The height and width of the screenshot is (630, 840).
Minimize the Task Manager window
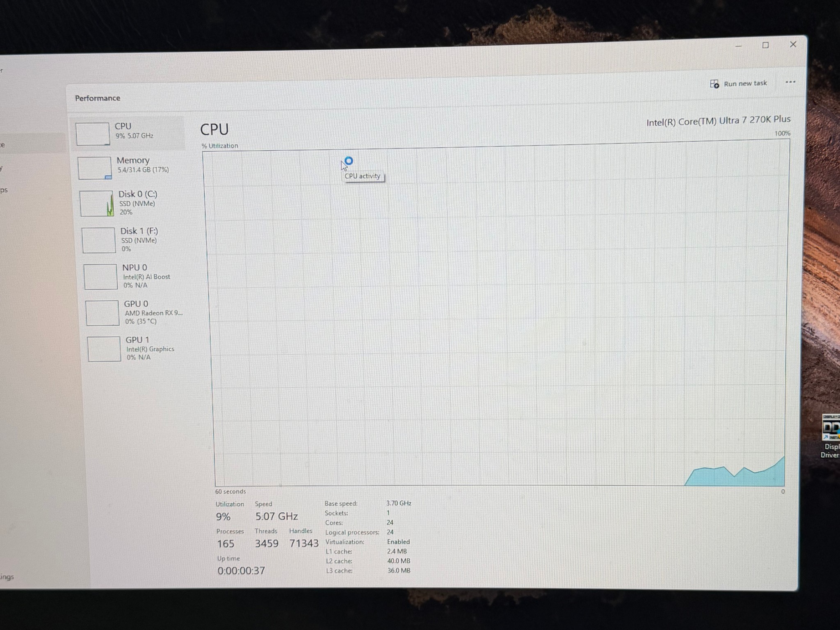click(738, 46)
